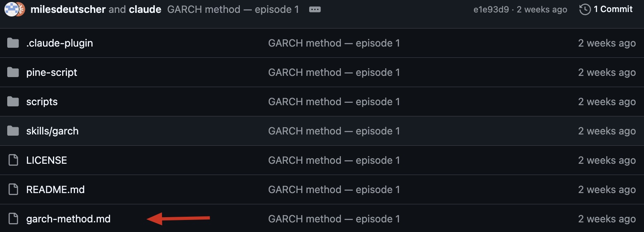Open the pine-script directory name
The width and height of the screenshot is (644, 232).
pos(52,72)
